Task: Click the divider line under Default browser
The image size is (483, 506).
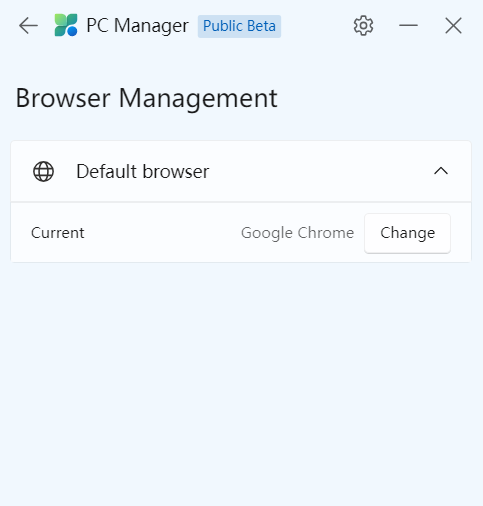Action: pyautogui.click(x=241, y=202)
